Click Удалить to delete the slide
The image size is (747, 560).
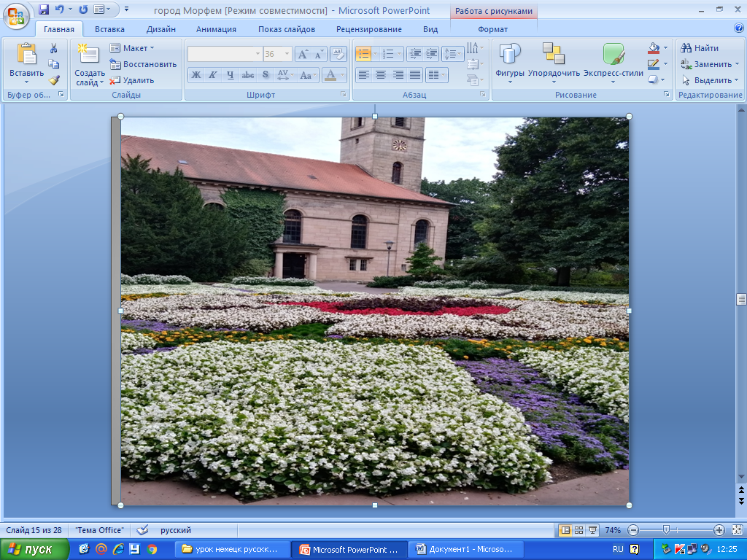point(132,80)
